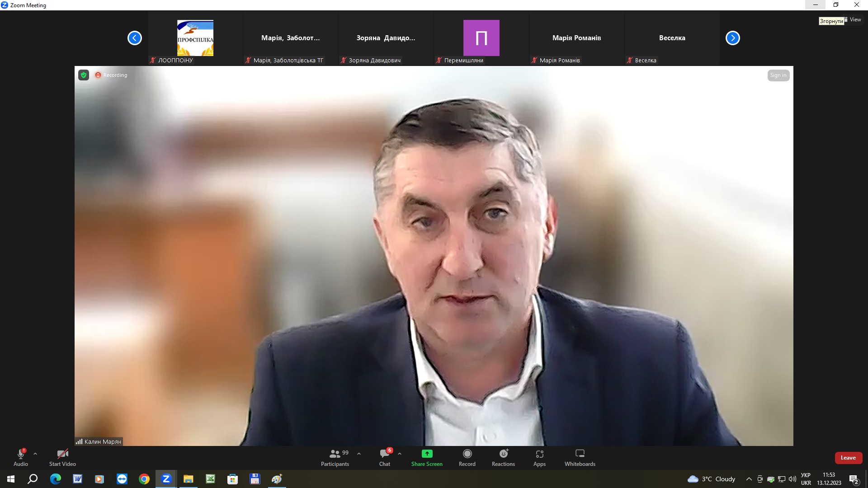Open the Apps panel
Image resolution: width=868 pixels, height=488 pixels.
point(539,457)
